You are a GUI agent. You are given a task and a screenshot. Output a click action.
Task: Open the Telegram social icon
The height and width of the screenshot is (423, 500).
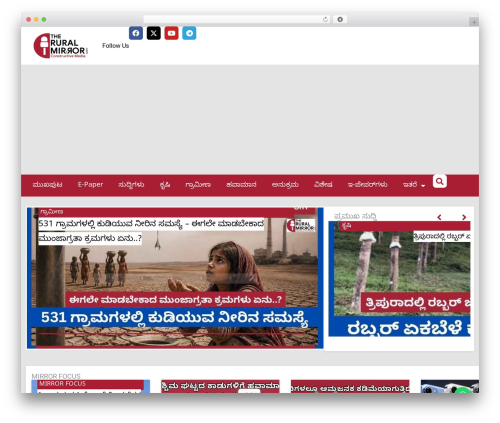(x=189, y=33)
